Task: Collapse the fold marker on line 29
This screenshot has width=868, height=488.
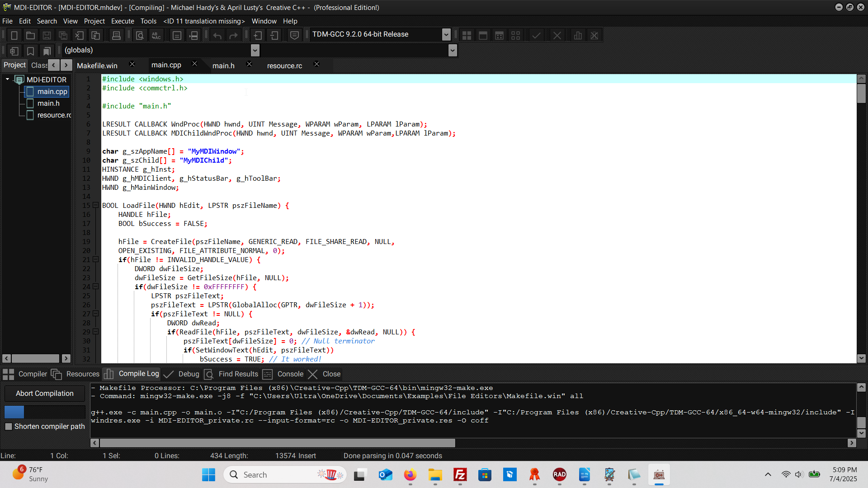Action: pyautogui.click(x=96, y=332)
